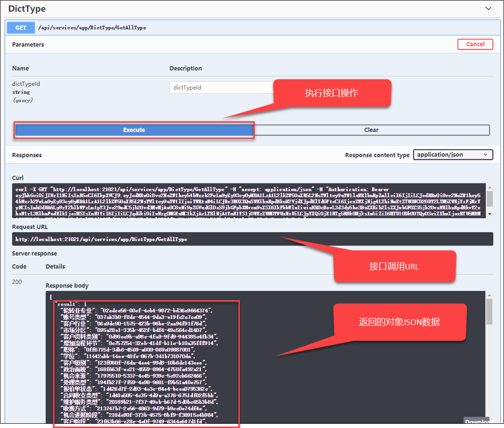Click the DictType section heading

point(27,8)
